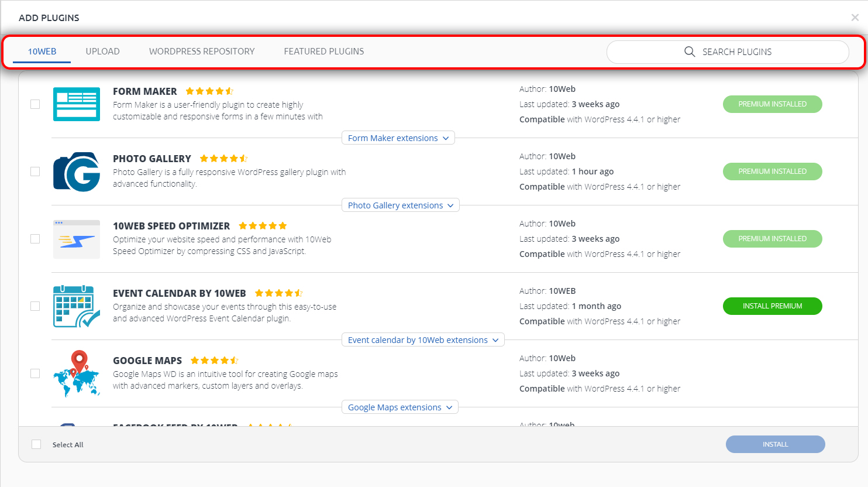Open the WordPress Repository tab
Image resolution: width=868 pixels, height=487 pixels.
[202, 52]
